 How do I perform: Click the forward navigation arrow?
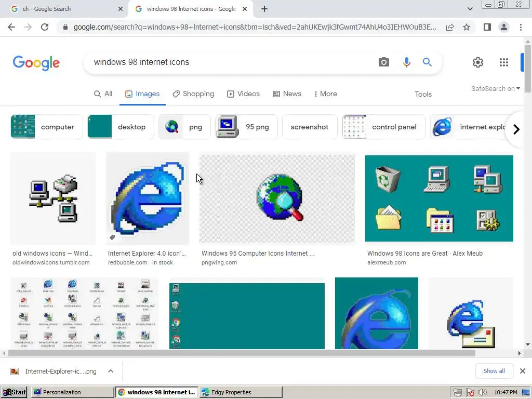pos(28,27)
